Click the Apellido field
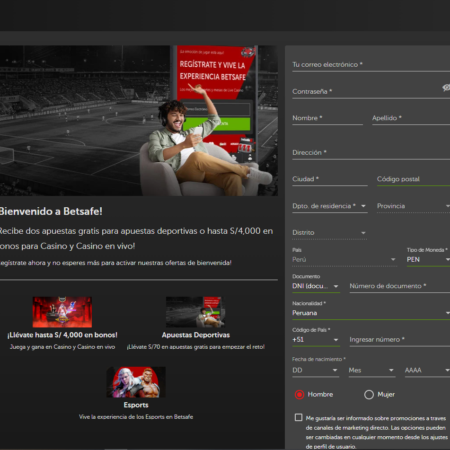The image size is (450, 450). point(411,118)
